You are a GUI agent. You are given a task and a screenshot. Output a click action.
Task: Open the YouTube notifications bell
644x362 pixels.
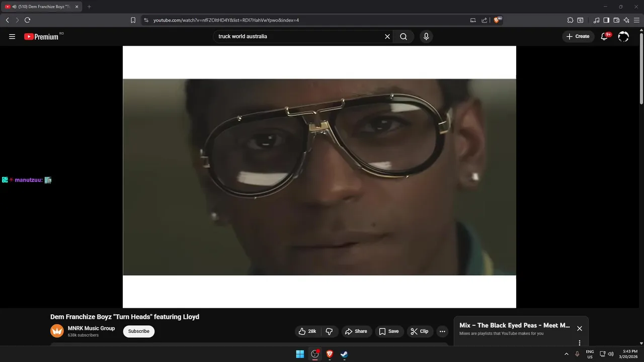click(x=605, y=36)
